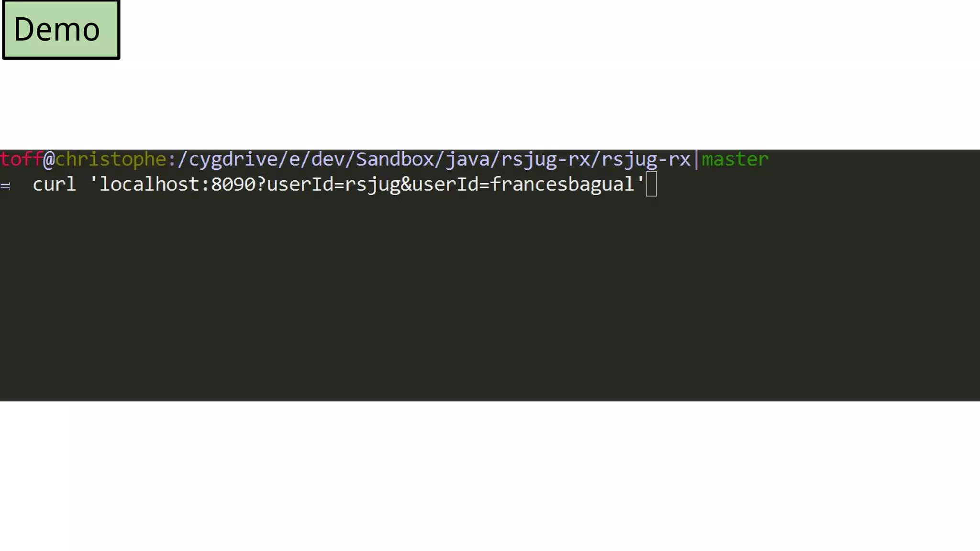Click the word curl in the command

pos(55,184)
